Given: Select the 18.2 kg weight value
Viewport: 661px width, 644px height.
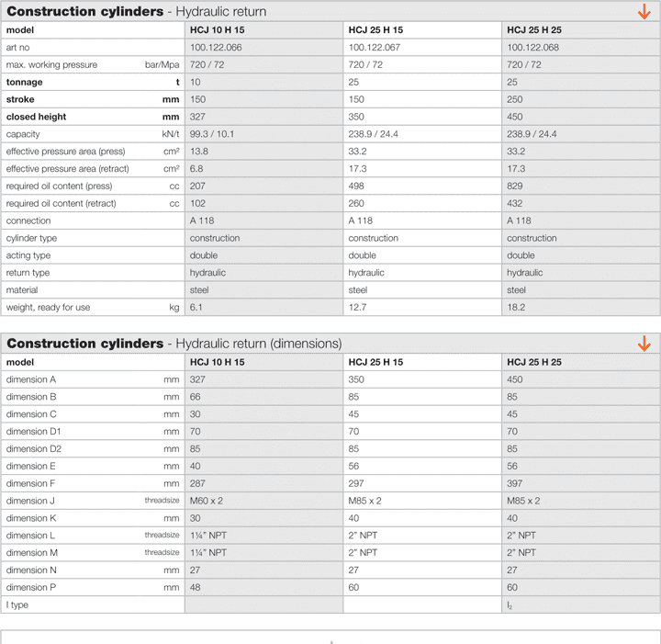Looking at the screenshot, I should (x=516, y=308).
